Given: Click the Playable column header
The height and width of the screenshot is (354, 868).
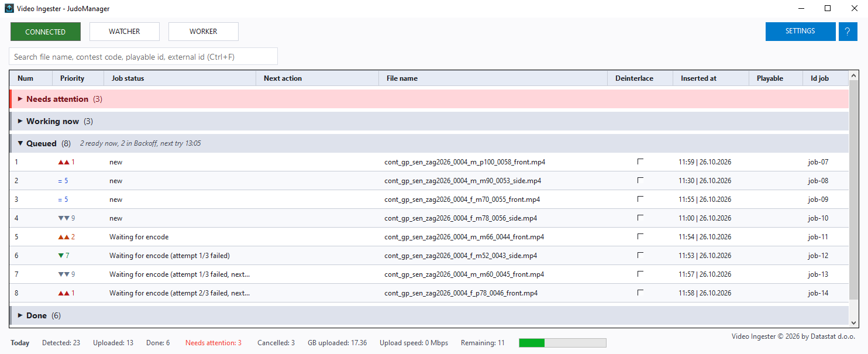Looking at the screenshot, I should (776, 78).
